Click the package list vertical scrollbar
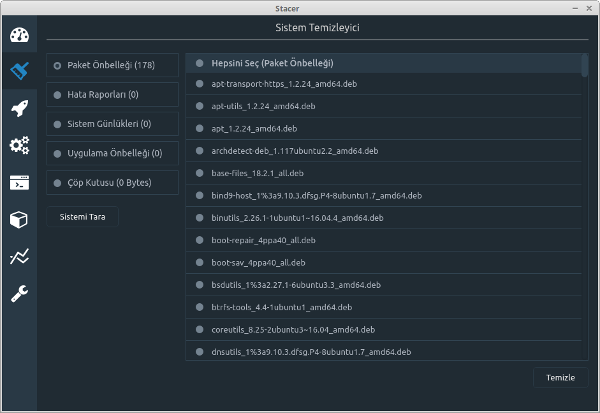 tap(585, 207)
